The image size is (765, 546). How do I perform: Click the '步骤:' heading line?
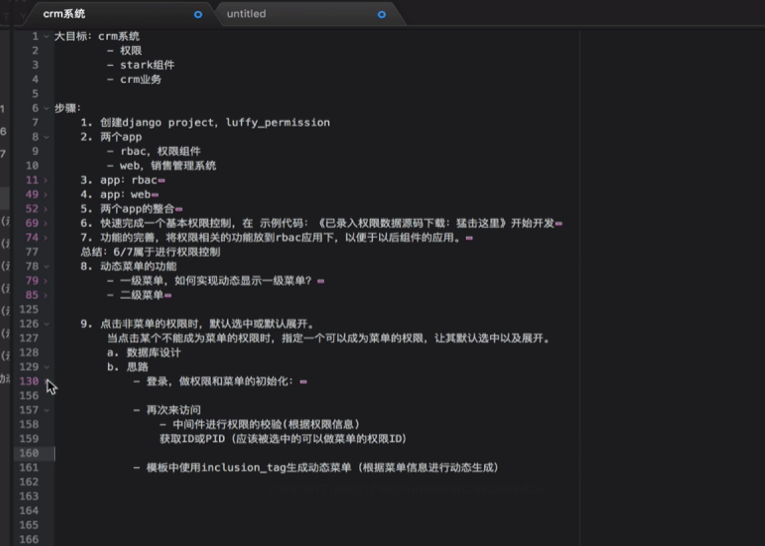tap(67, 108)
